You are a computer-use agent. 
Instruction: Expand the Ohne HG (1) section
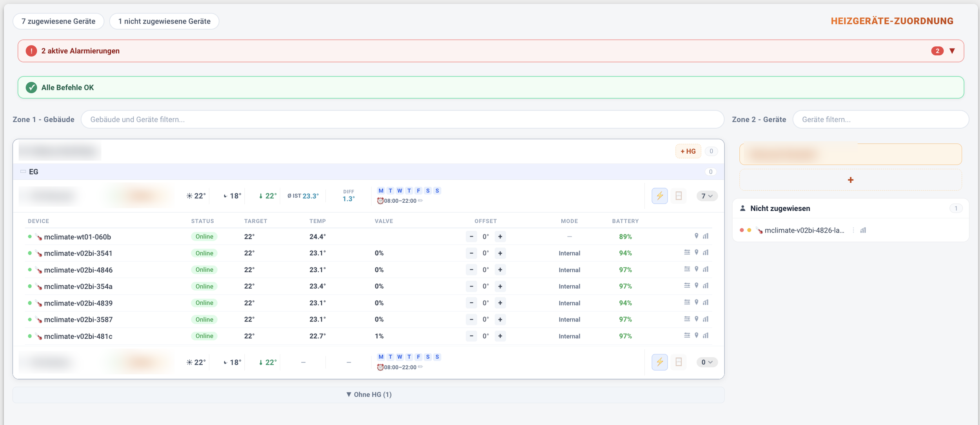(x=368, y=394)
